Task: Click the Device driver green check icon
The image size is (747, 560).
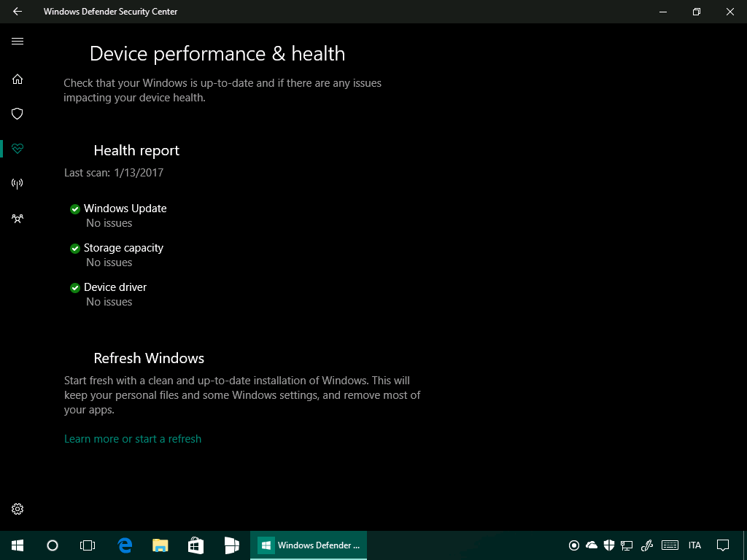Action: click(x=75, y=287)
